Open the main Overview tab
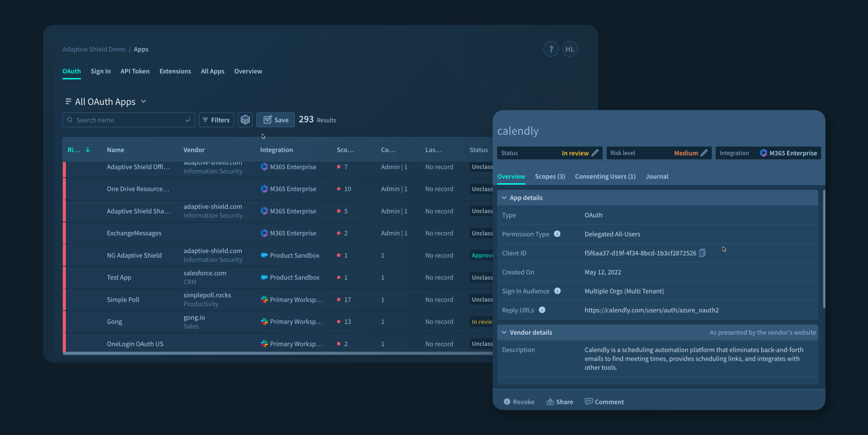 tap(248, 71)
